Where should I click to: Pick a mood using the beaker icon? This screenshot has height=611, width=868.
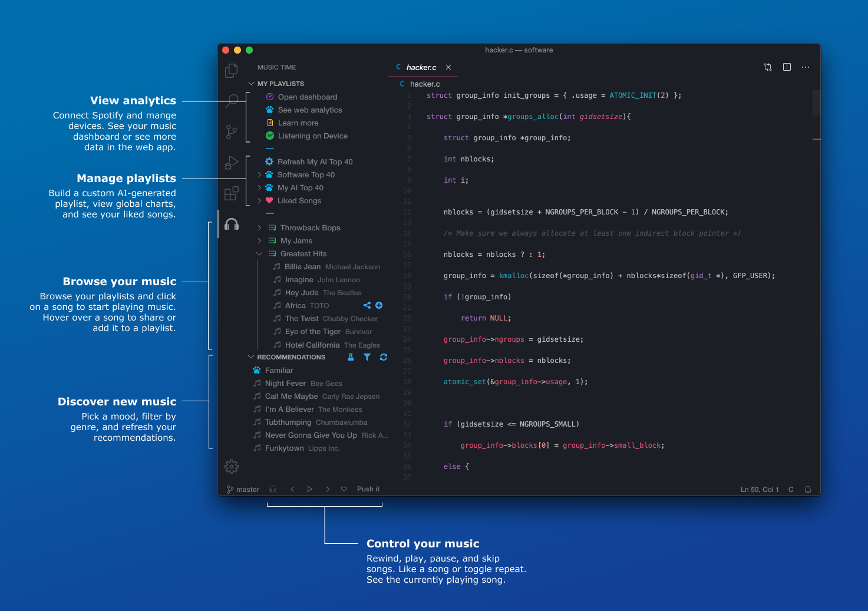351,356
